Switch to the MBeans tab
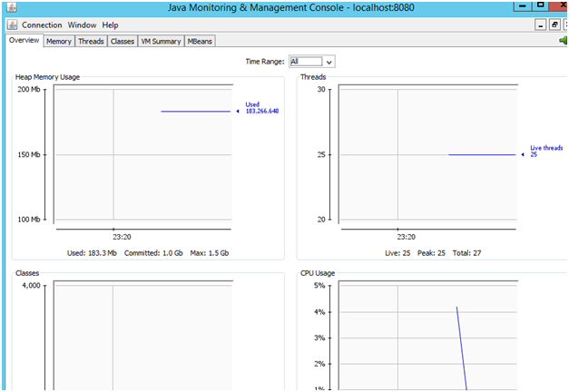The height and width of the screenshot is (392, 569). click(x=201, y=41)
